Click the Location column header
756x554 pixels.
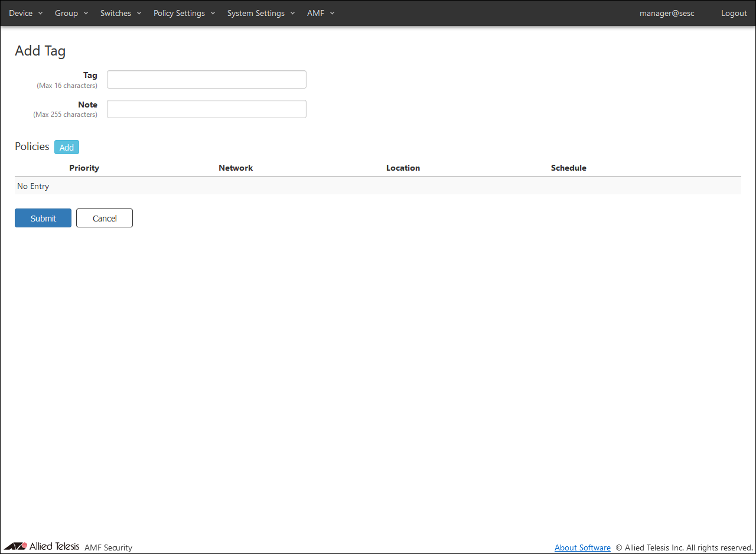[x=403, y=168]
